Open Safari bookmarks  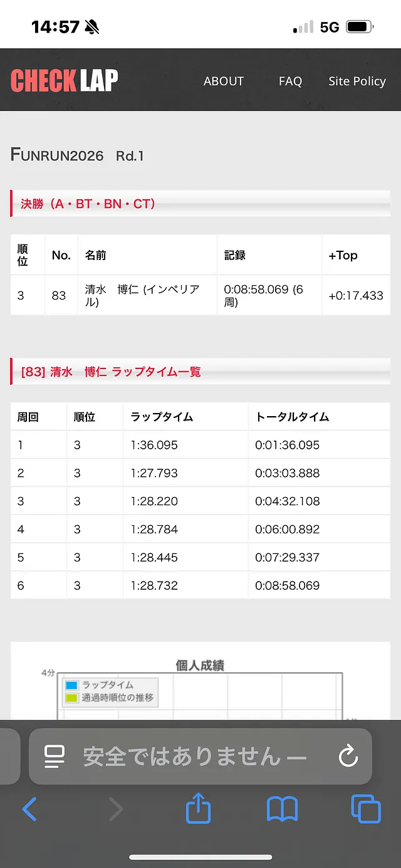(x=282, y=809)
